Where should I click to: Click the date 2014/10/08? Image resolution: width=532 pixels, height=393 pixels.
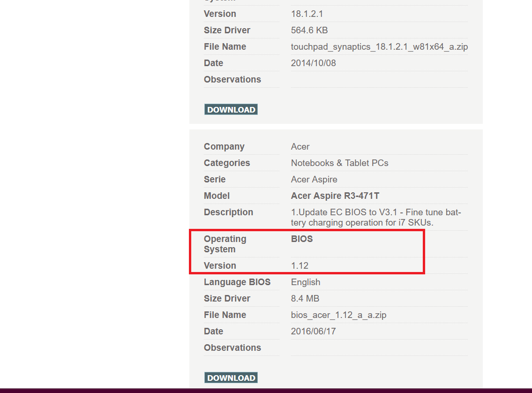click(x=313, y=63)
